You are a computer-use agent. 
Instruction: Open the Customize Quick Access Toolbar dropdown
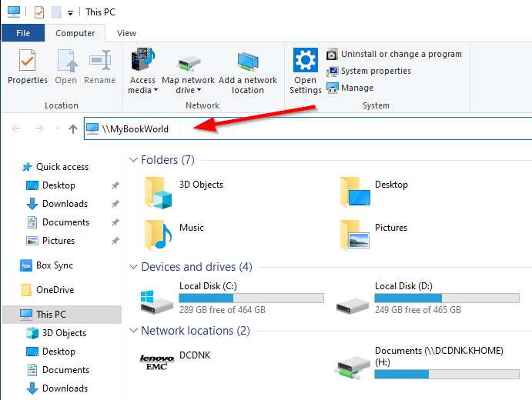pyautogui.click(x=70, y=13)
